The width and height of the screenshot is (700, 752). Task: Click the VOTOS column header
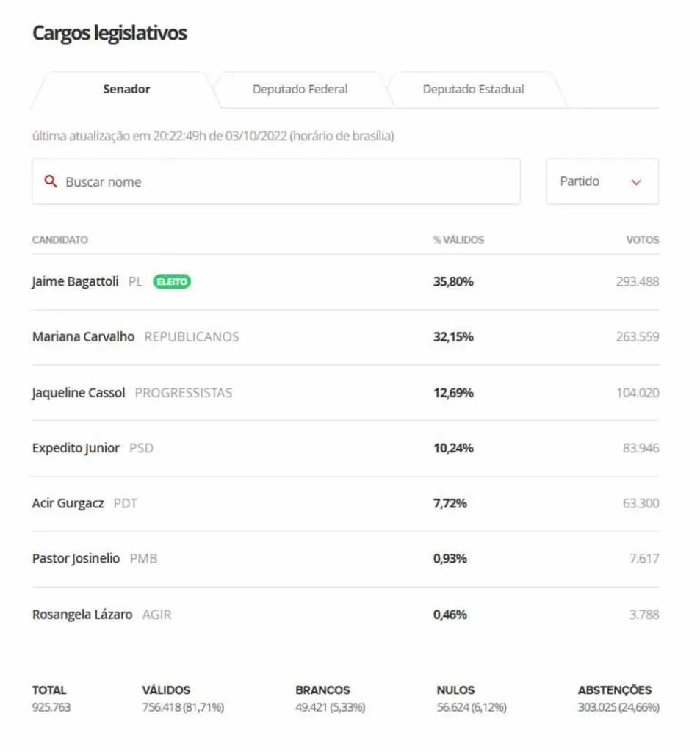[x=643, y=240]
